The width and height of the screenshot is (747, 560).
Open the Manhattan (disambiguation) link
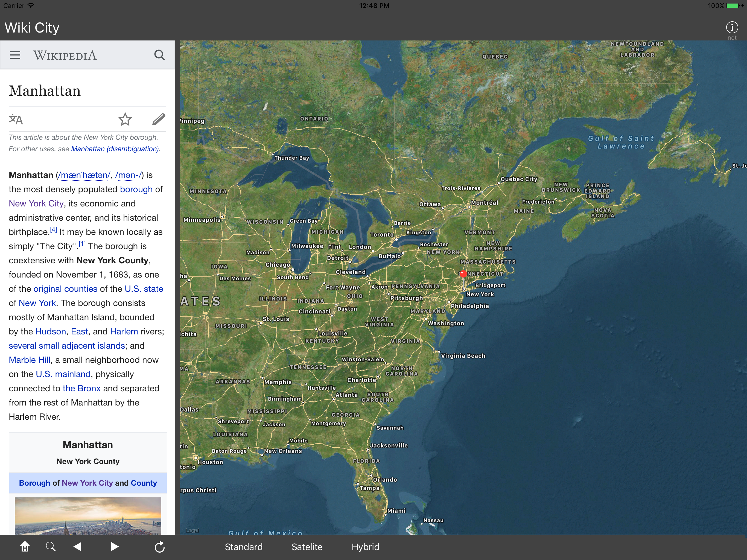(x=115, y=149)
